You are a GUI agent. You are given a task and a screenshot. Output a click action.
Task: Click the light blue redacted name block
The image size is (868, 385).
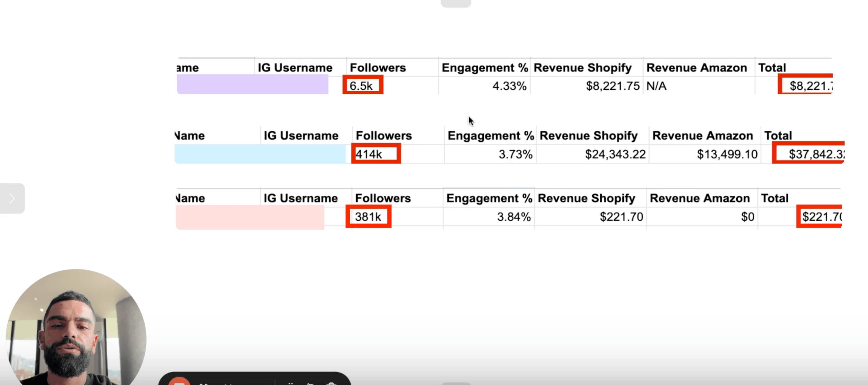[260, 154]
